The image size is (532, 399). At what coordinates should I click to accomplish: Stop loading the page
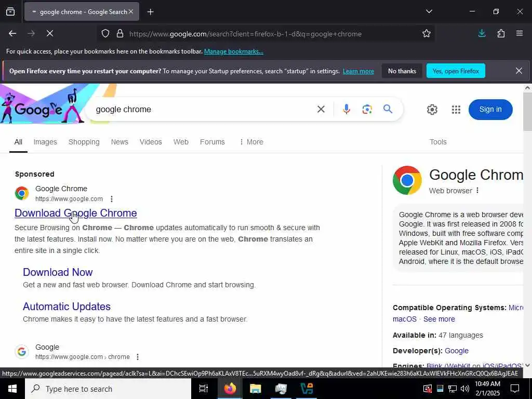coord(49,33)
